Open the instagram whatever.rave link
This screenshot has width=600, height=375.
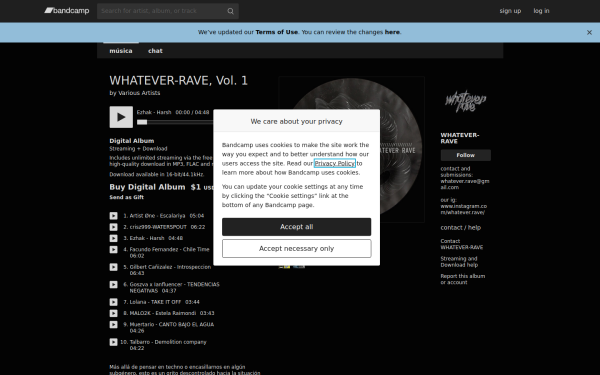pos(463,209)
